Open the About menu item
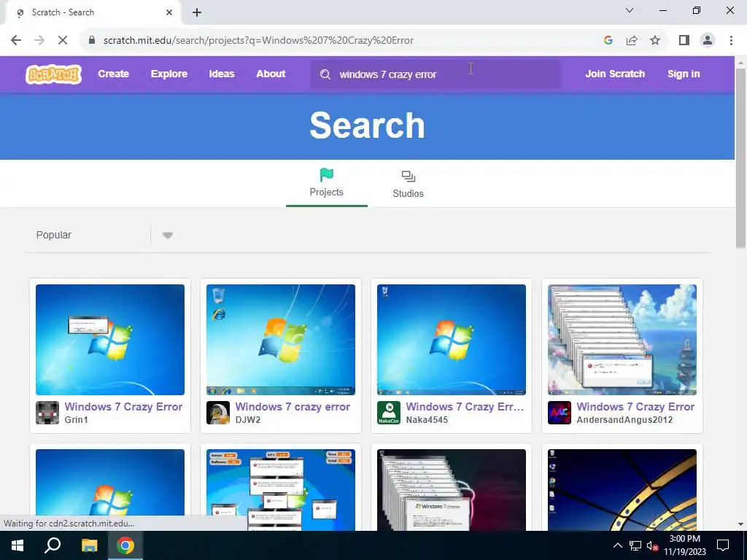747x560 pixels. coord(271,74)
